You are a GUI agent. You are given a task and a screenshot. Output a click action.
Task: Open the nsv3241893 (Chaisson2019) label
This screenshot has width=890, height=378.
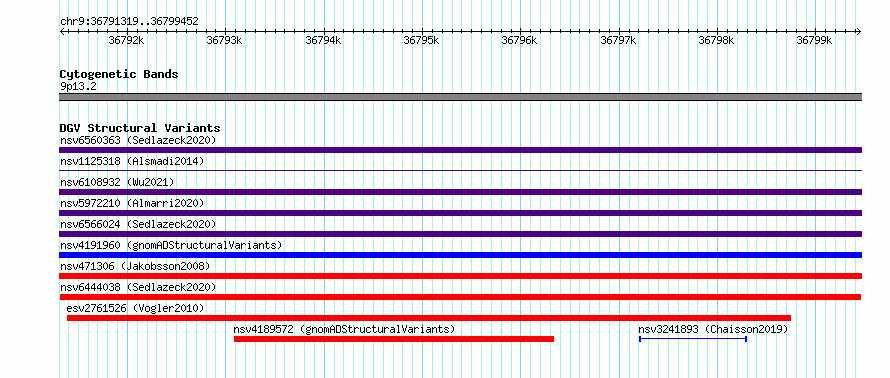(x=713, y=329)
